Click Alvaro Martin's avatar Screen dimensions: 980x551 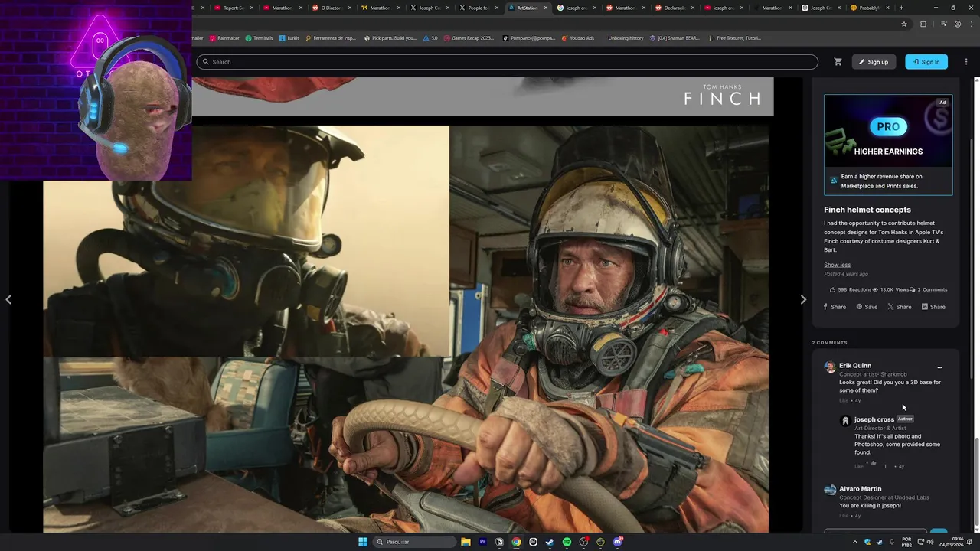coord(829,490)
